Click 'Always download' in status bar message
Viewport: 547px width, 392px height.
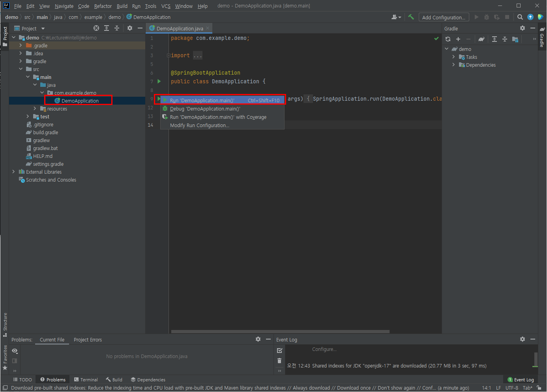(311, 388)
